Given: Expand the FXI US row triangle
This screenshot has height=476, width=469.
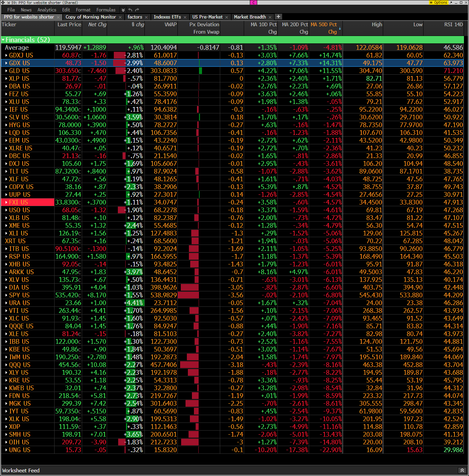Looking at the screenshot, I should (x=6, y=203).
